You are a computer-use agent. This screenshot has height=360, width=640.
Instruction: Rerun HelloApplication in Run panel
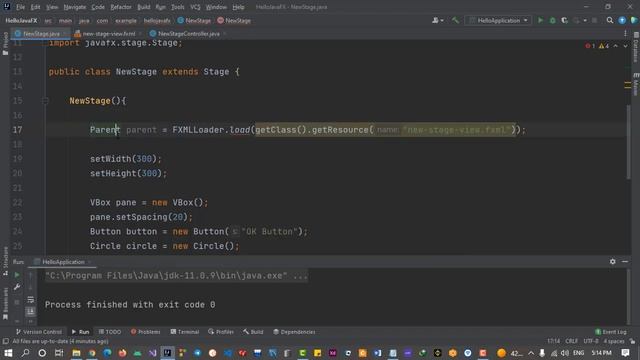[x=17, y=275]
